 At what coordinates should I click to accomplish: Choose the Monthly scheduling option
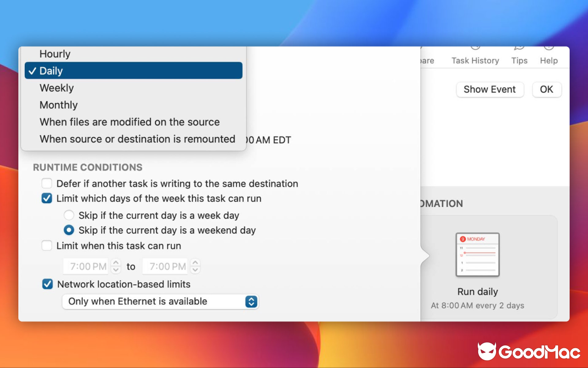(58, 105)
